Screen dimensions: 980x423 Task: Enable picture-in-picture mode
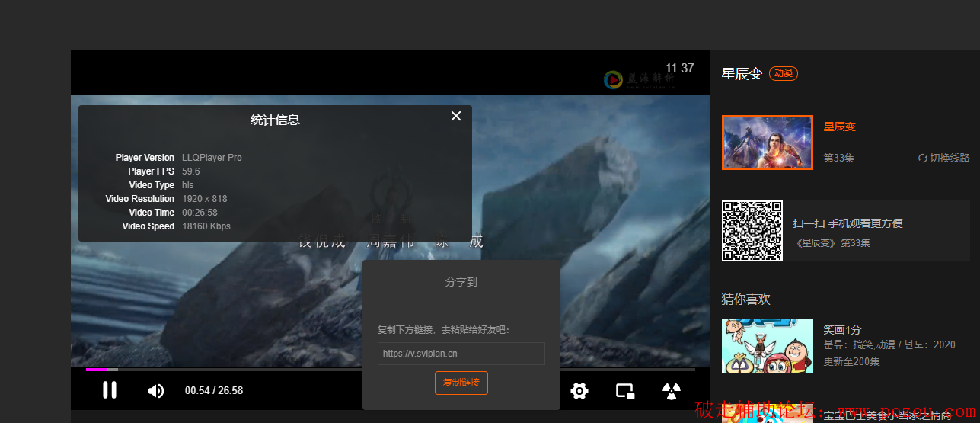pos(625,391)
